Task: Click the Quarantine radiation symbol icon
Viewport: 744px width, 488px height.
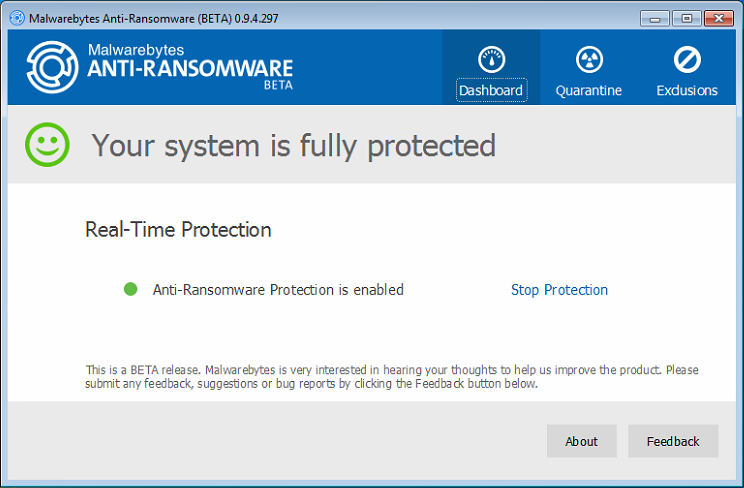Action: pos(589,59)
